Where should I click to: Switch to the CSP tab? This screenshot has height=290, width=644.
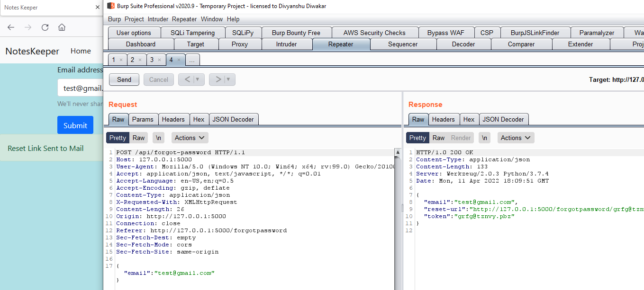pos(487,33)
